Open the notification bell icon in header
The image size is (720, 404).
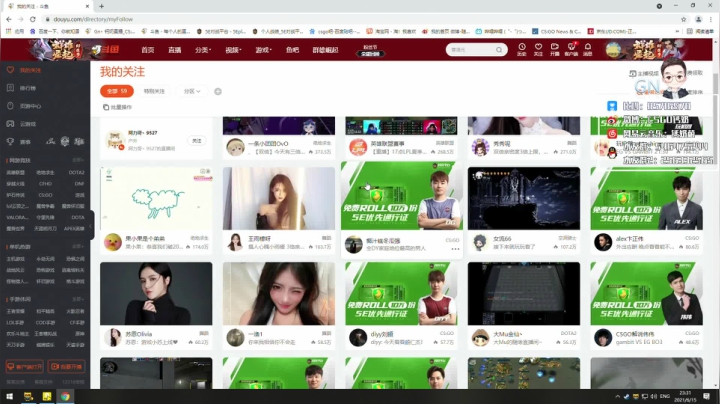[588, 47]
